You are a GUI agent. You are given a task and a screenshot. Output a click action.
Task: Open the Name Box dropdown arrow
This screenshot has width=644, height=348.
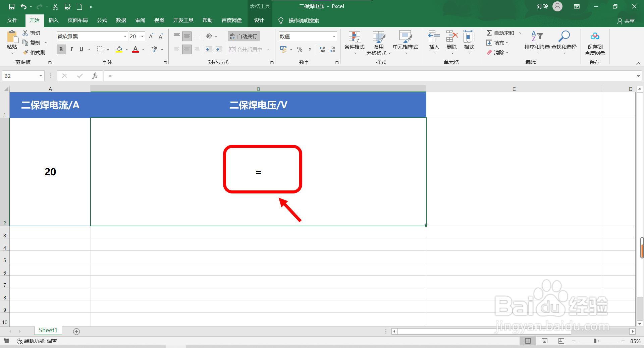(x=41, y=76)
